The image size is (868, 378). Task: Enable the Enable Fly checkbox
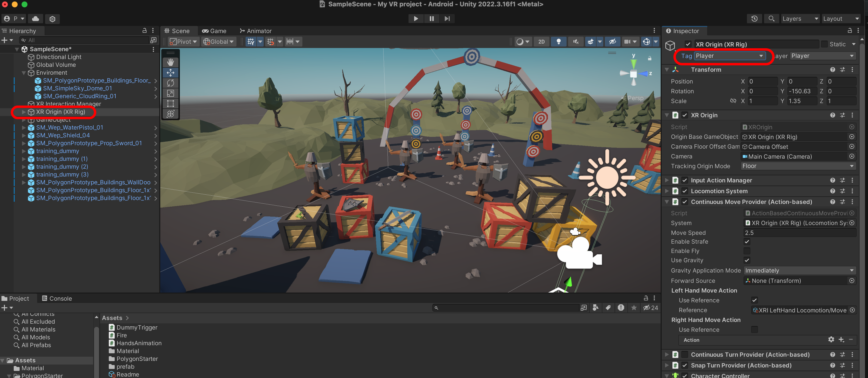(747, 251)
